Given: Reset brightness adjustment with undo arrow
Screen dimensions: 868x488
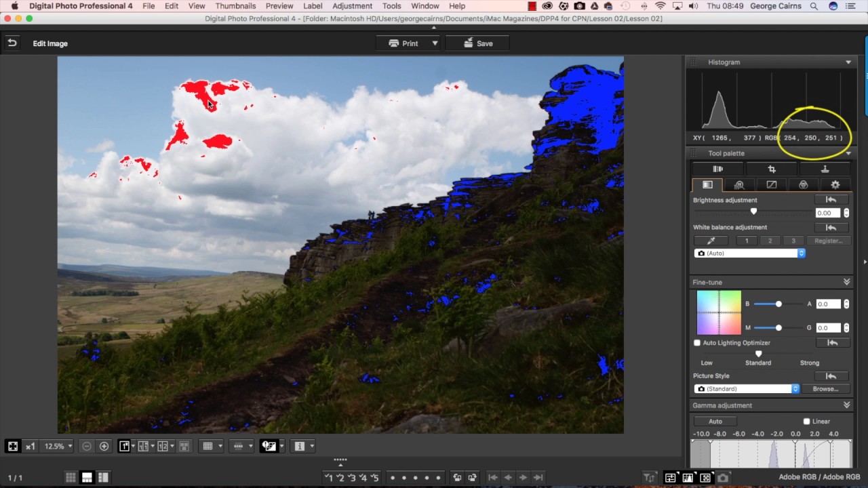Looking at the screenshot, I should [831, 200].
